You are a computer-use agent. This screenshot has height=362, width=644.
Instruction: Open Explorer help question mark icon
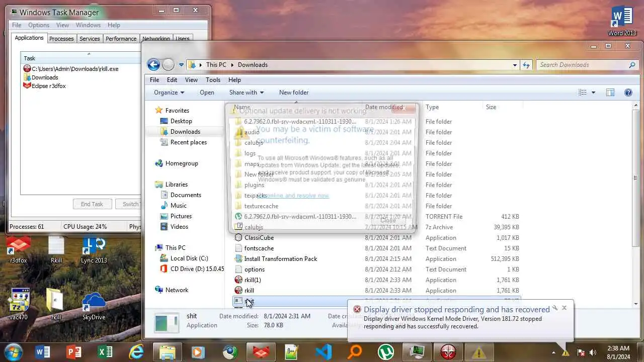click(628, 93)
